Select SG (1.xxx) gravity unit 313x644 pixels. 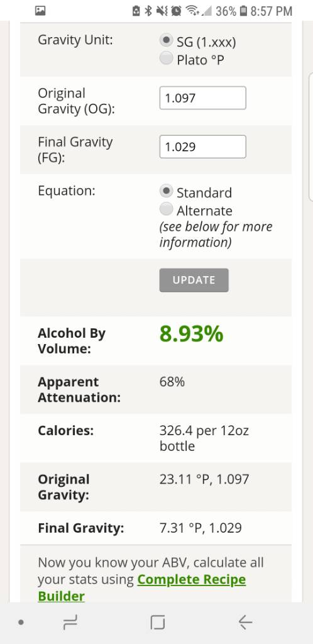[166, 41]
